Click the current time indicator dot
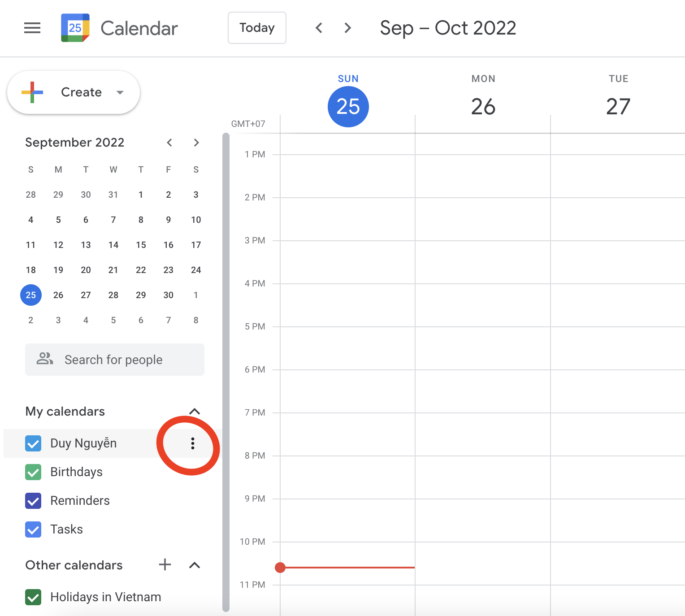The image size is (685, 616). click(x=280, y=567)
